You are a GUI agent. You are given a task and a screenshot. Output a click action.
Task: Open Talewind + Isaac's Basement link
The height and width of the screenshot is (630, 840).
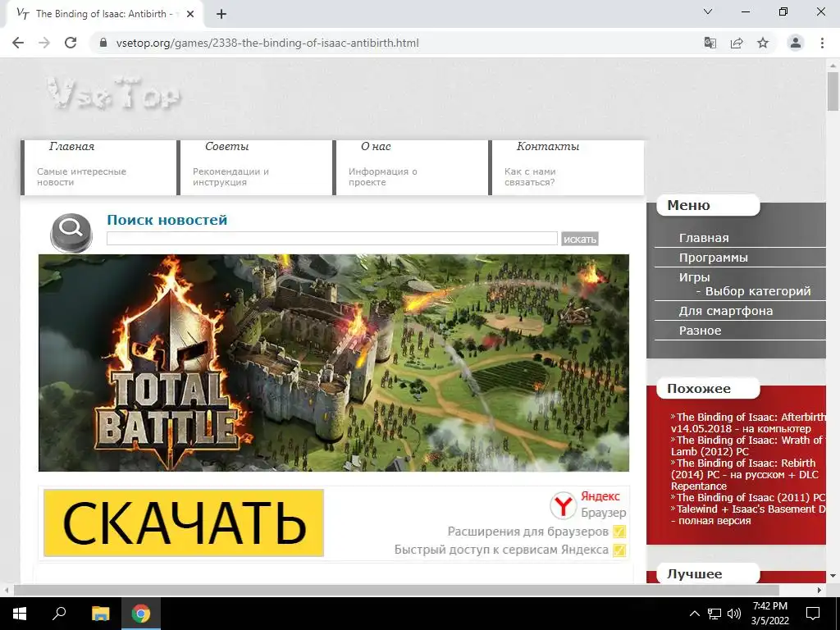click(x=748, y=515)
